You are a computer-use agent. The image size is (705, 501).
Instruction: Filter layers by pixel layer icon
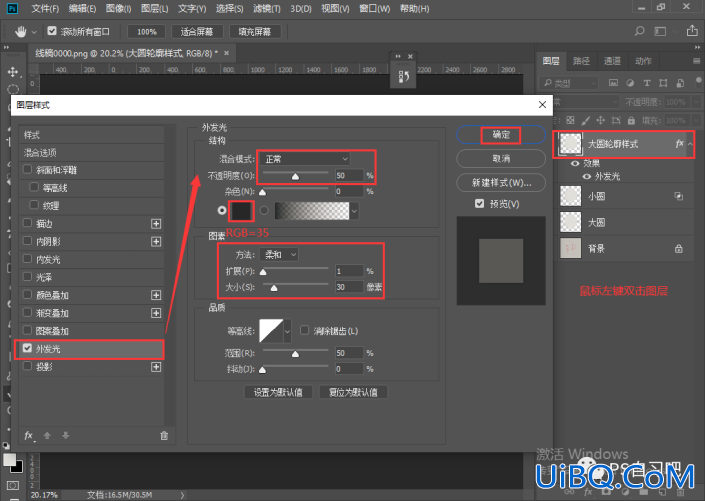pyautogui.click(x=613, y=83)
